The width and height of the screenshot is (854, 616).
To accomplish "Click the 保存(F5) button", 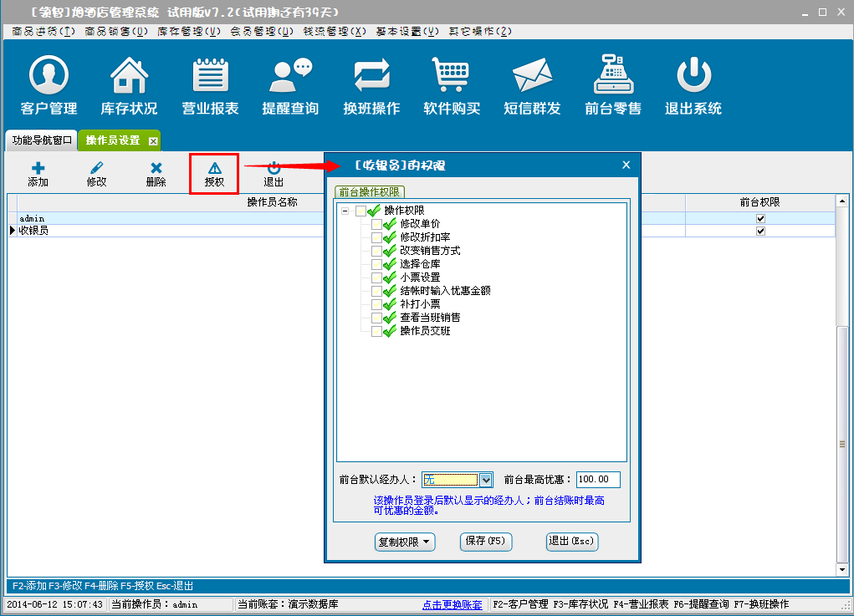I will tap(486, 542).
